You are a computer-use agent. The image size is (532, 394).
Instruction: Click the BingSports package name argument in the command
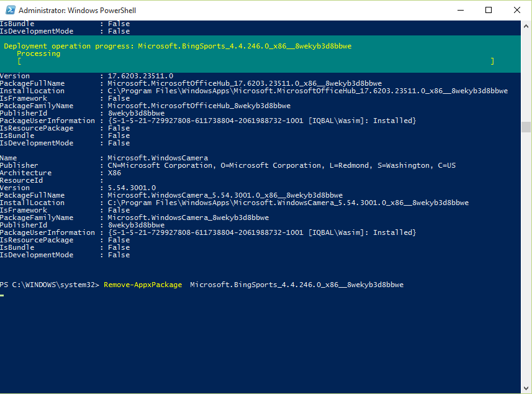tap(297, 285)
